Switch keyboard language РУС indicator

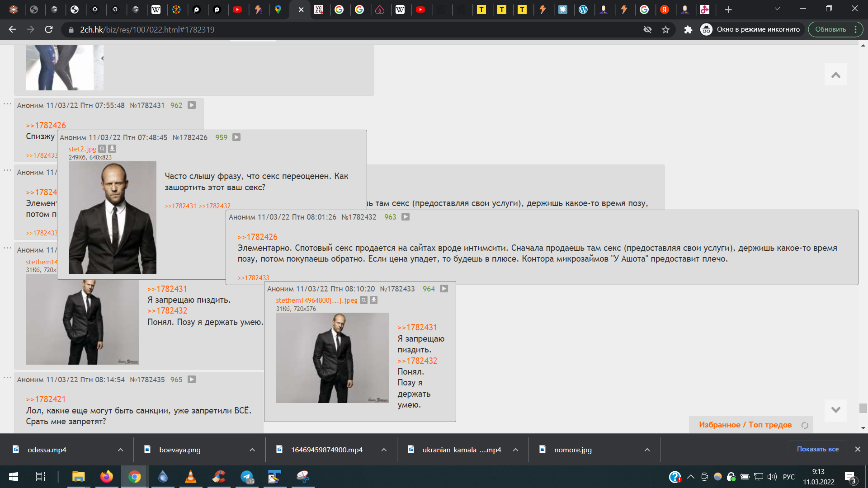click(x=789, y=477)
